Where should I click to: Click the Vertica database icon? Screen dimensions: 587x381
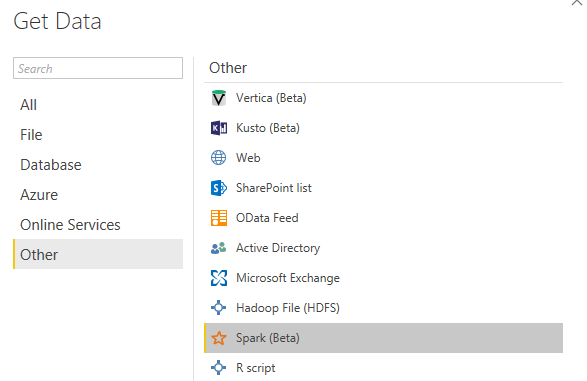tap(219, 98)
